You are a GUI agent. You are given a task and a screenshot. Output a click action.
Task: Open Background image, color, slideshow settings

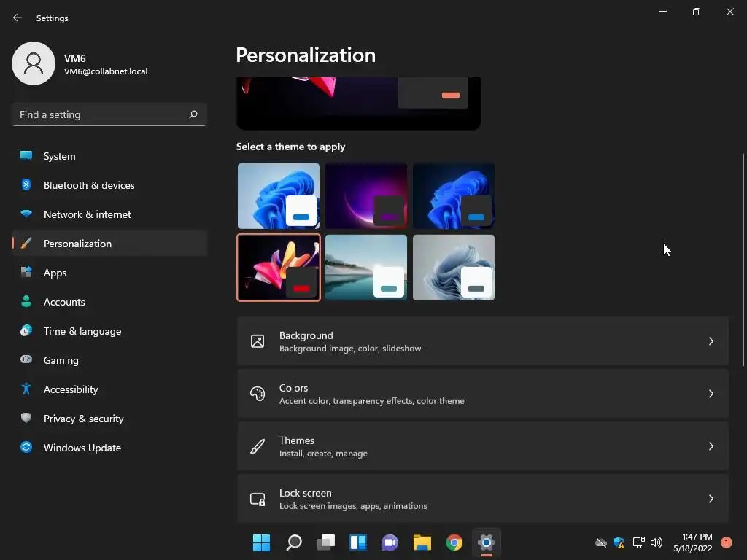point(483,341)
